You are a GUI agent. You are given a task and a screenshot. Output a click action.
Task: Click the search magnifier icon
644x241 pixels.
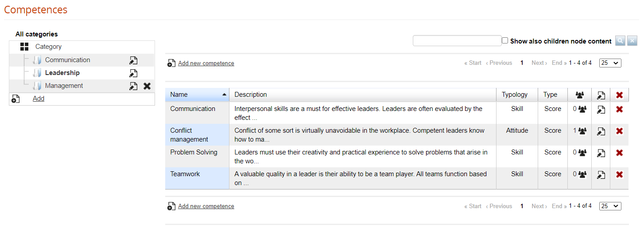click(x=621, y=41)
